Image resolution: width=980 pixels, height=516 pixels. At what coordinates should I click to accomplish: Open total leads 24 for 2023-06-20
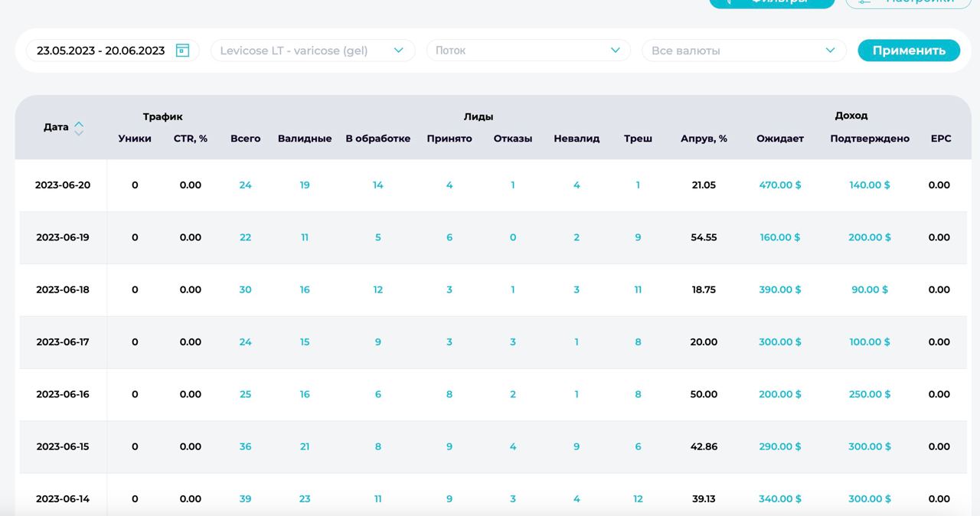[245, 185]
